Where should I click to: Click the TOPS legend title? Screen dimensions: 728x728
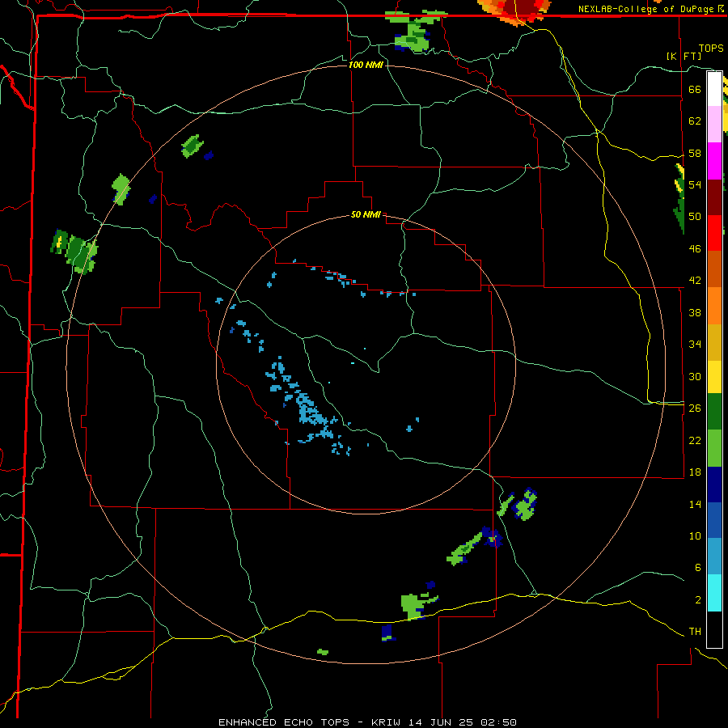click(x=711, y=48)
